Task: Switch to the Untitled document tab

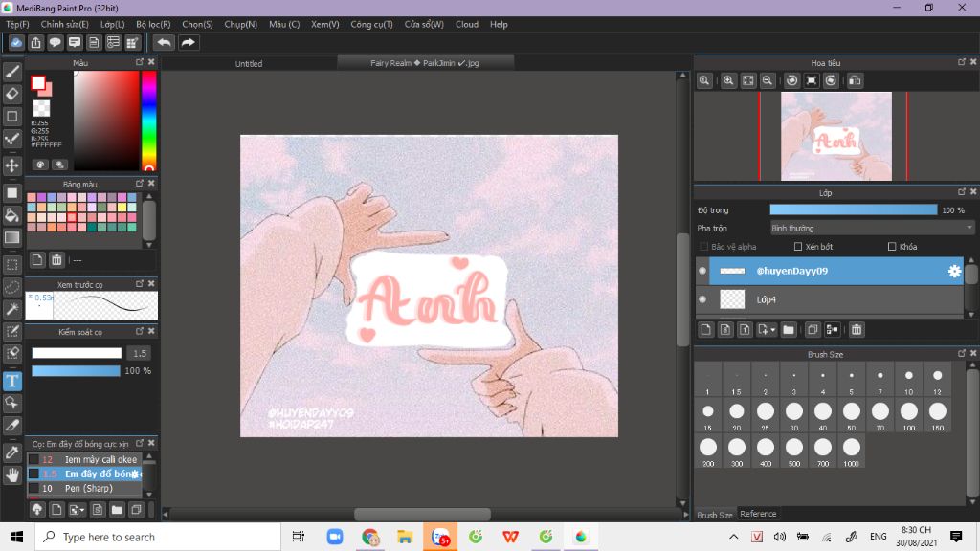Action: (x=249, y=64)
